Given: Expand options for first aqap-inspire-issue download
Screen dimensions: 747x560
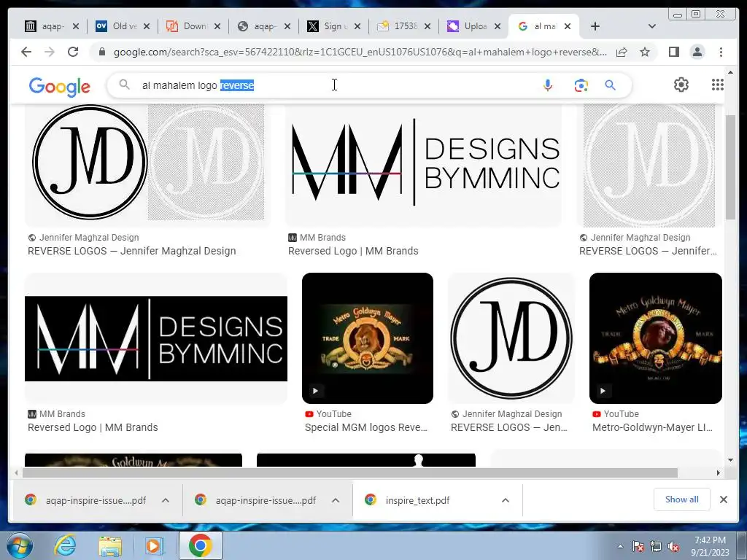Looking at the screenshot, I should pos(166,500).
